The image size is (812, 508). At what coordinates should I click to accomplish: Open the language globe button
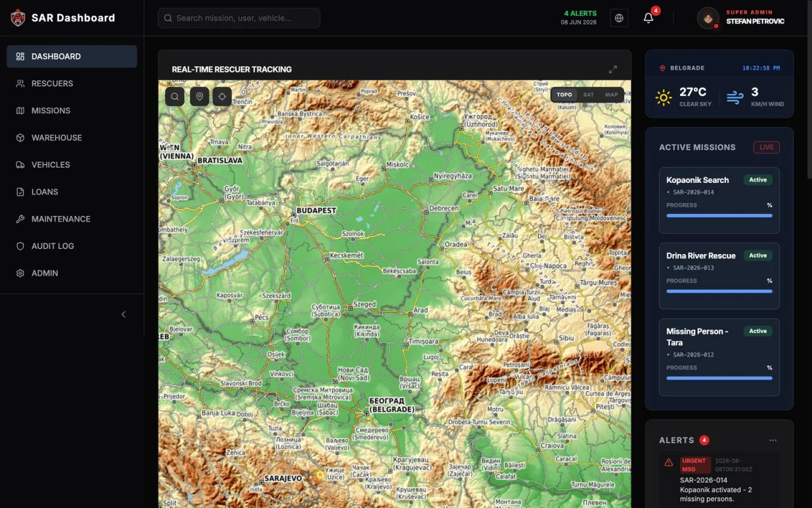619,18
